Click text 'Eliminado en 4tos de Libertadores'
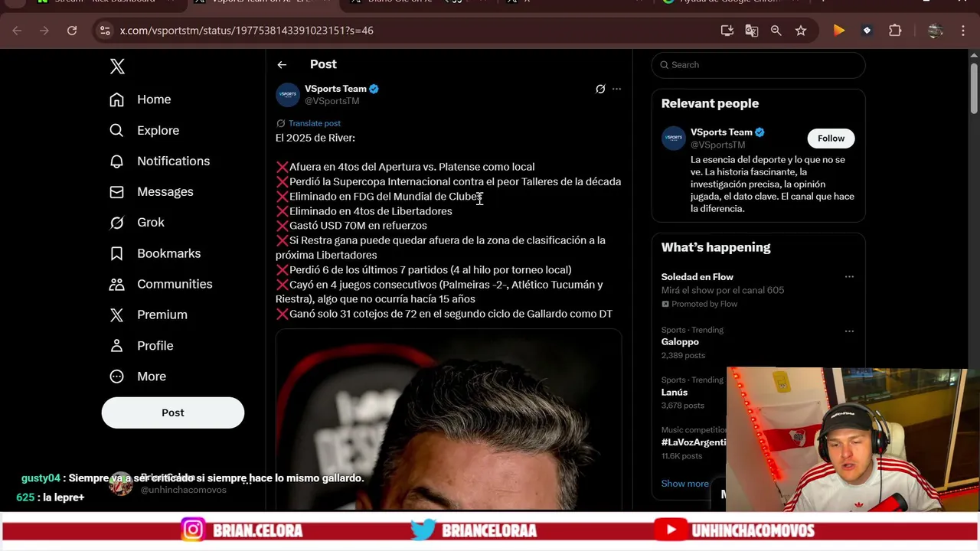The height and width of the screenshot is (551, 980). click(371, 211)
